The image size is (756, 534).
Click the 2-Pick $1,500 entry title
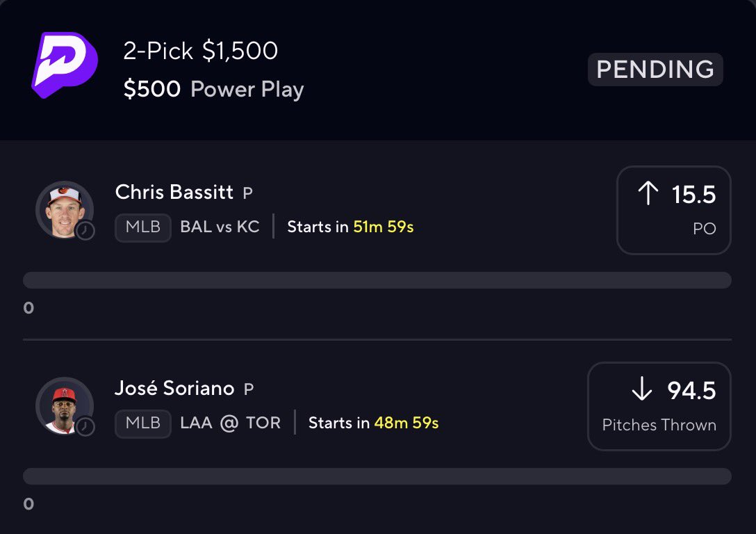201,51
